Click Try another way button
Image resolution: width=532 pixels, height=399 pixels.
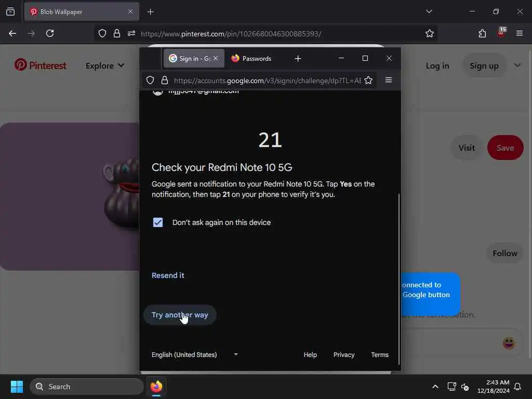tap(180, 315)
